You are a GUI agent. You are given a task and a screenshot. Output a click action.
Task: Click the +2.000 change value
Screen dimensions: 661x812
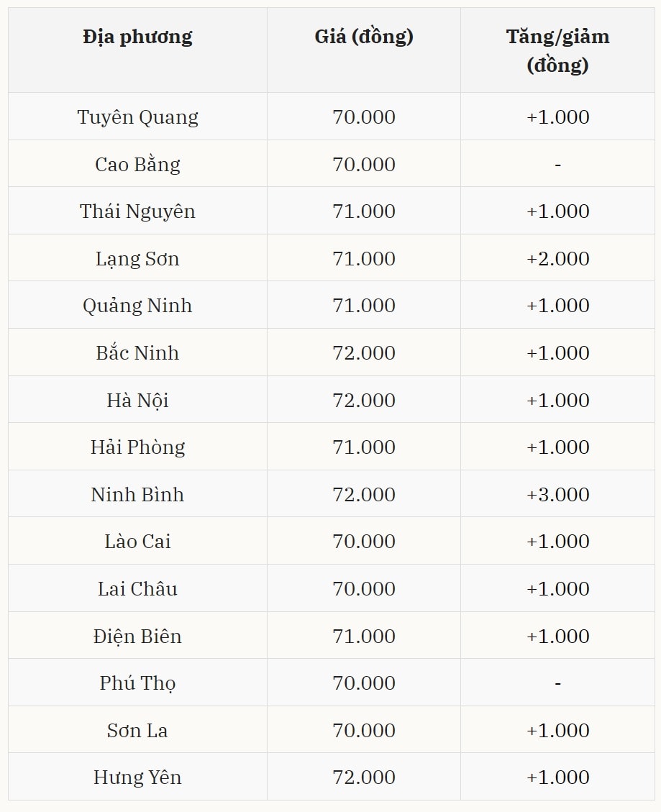point(557,259)
